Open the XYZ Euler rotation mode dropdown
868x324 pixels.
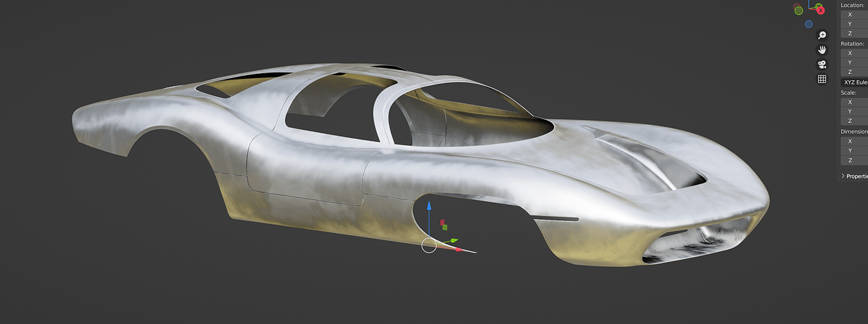(854, 82)
